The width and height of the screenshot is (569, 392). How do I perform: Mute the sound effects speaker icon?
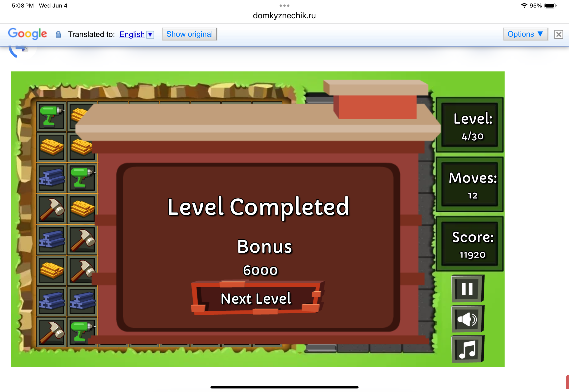click(467, 319)
